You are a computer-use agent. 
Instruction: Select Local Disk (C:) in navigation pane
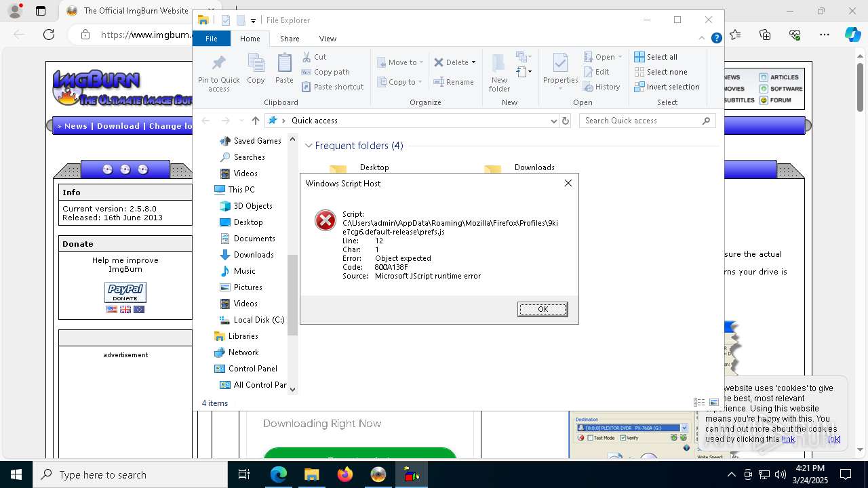pos(252,320)
